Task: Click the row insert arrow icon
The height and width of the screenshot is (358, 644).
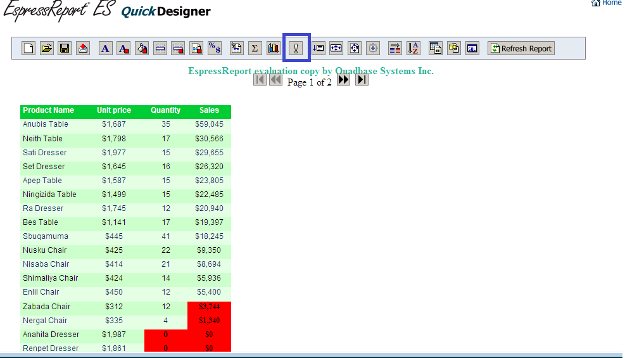Action: pos(319,49)
